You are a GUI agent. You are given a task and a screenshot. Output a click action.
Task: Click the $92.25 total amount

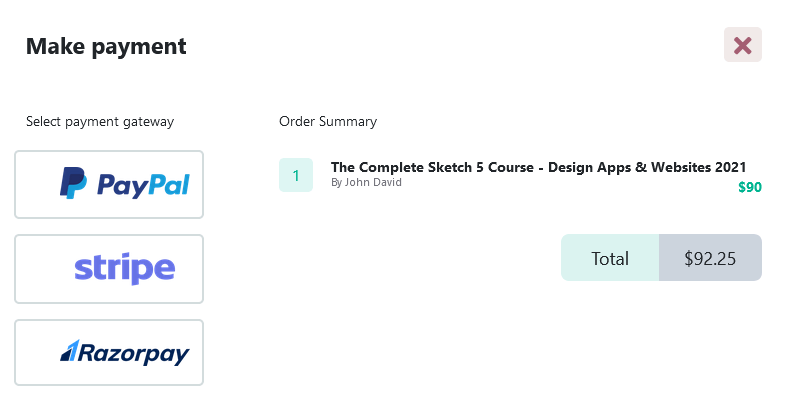[x=710, y=258]
